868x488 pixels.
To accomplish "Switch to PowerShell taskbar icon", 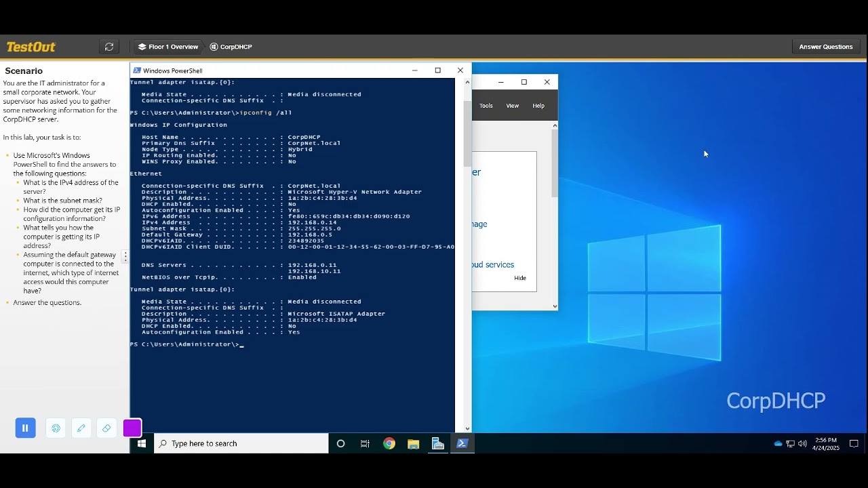I will pos(462,443).
